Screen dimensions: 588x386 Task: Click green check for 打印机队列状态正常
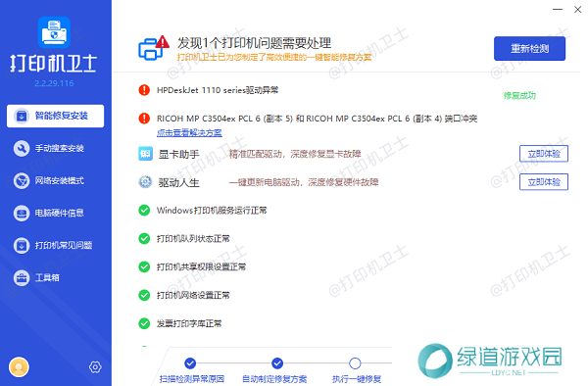click(x=144, y=238)
